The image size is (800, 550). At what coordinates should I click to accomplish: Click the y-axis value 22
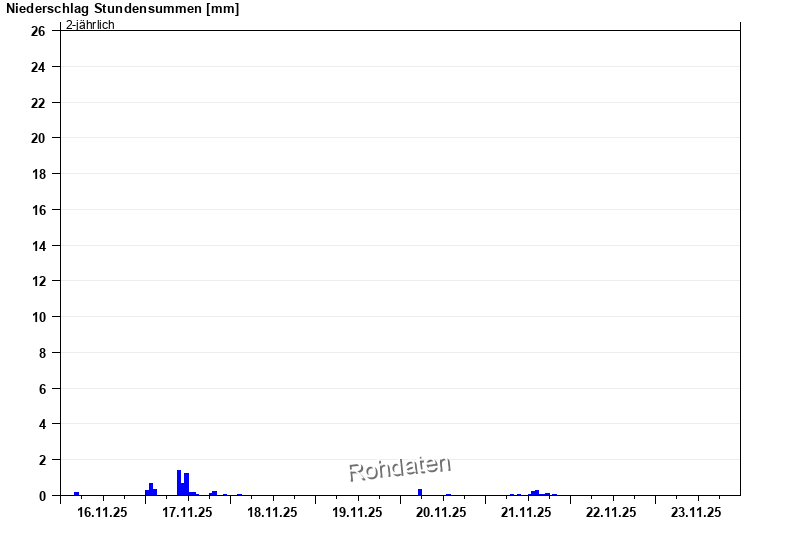point(38,103)
